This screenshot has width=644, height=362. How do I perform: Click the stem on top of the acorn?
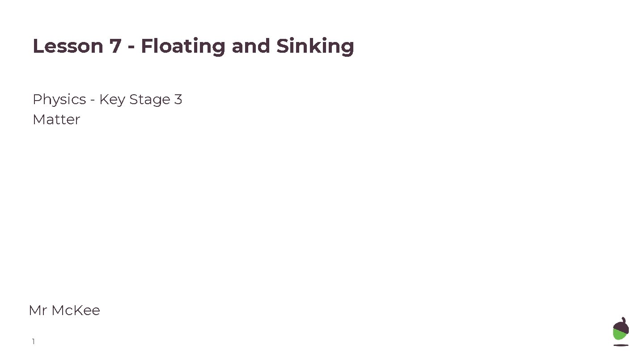click(624, 319)
